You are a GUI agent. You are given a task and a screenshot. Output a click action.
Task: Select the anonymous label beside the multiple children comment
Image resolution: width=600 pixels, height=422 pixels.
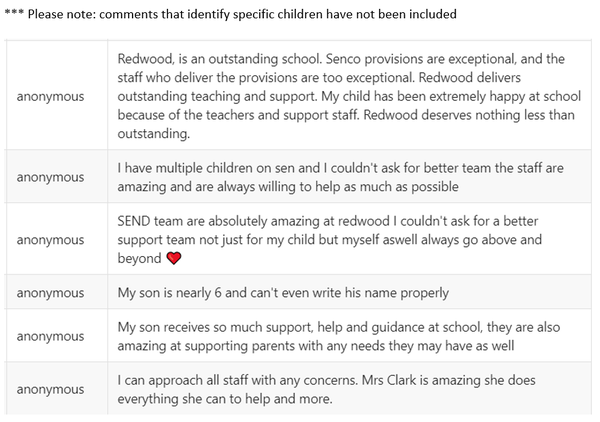[x=50, y=177]
